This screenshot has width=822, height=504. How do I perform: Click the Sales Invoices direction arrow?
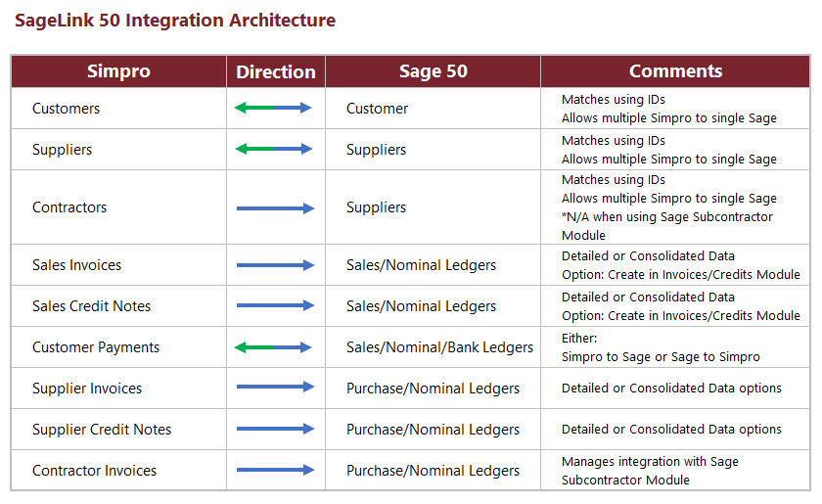(x=275, y=265)
